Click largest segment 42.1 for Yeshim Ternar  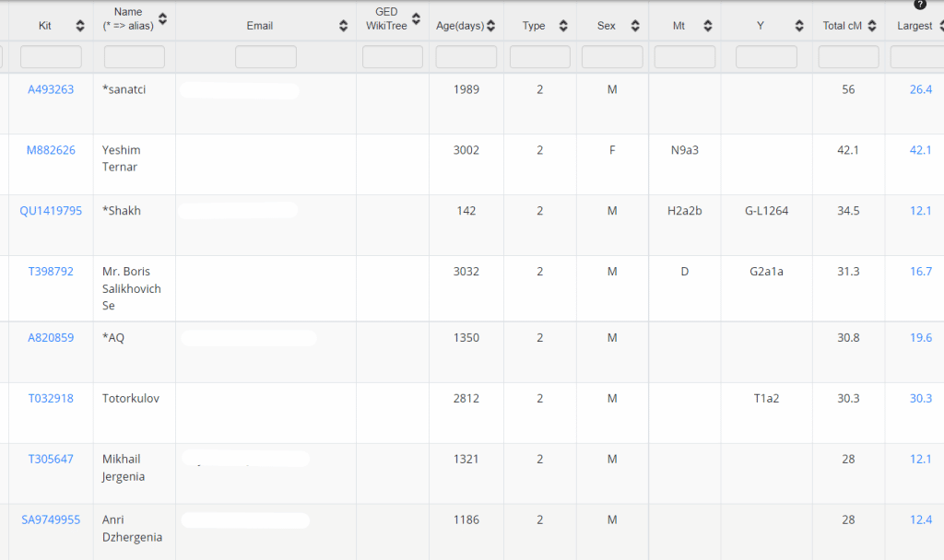tap(920, 150)
